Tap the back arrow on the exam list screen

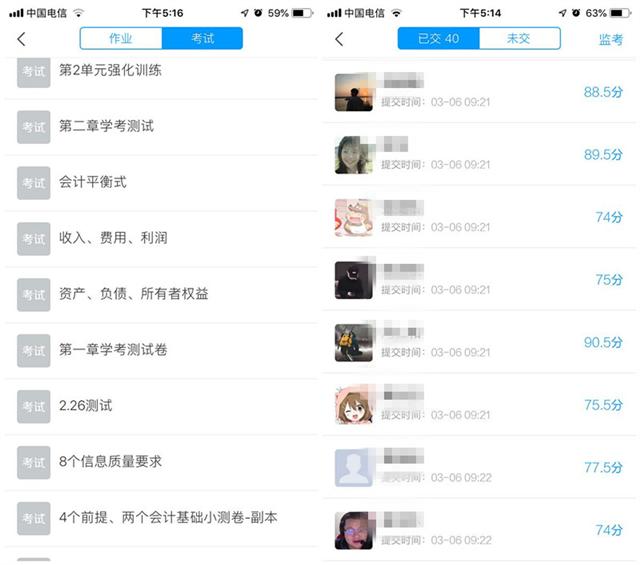coord(21,39)
